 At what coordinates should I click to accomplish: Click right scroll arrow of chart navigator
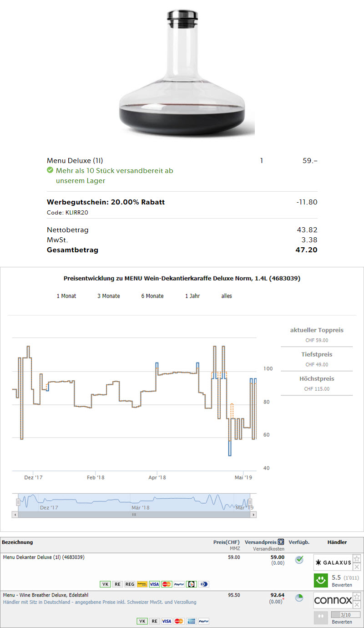pyautogui.click(x=253, y=515)
